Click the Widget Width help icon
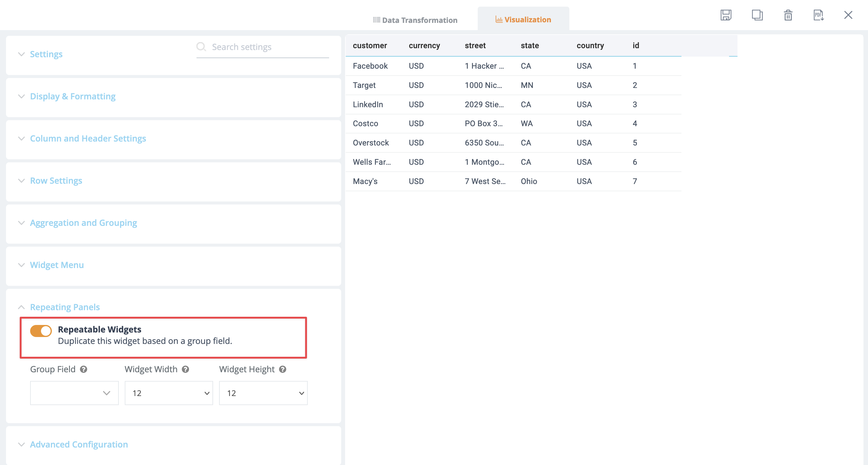868x465 pixels. click(185, 369)
